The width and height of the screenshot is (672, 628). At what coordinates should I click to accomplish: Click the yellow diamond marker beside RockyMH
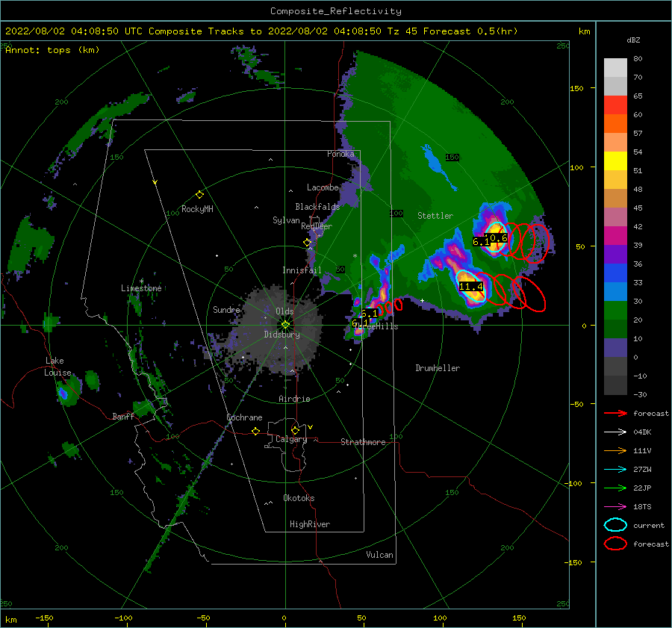(x=199, y=195)
